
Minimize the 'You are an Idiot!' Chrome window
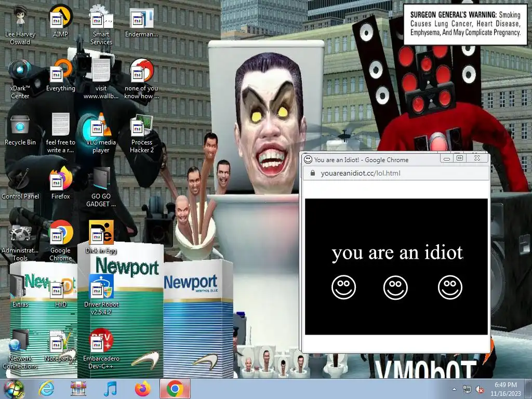point(446,158)
